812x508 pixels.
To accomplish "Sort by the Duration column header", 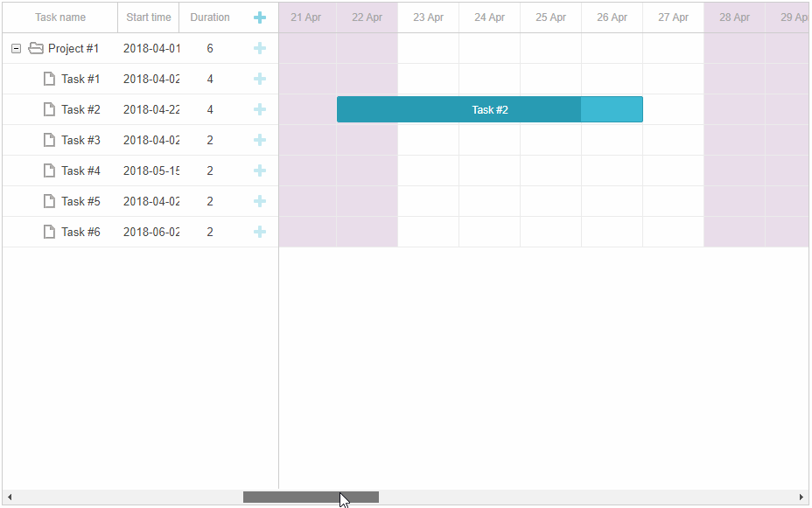I will (x=210, y=17).
